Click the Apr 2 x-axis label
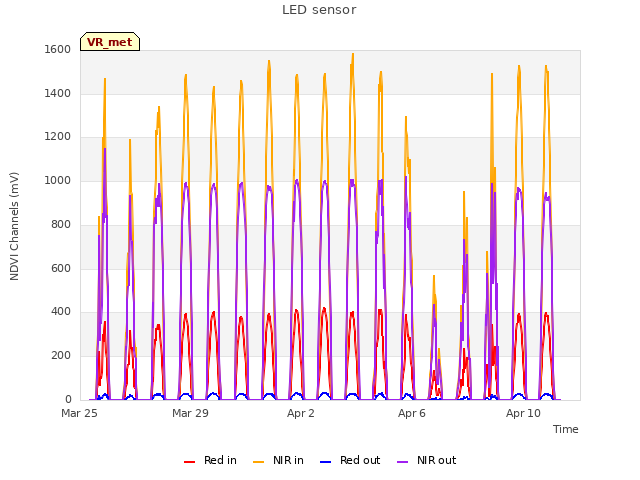 (x=301, y=413)
